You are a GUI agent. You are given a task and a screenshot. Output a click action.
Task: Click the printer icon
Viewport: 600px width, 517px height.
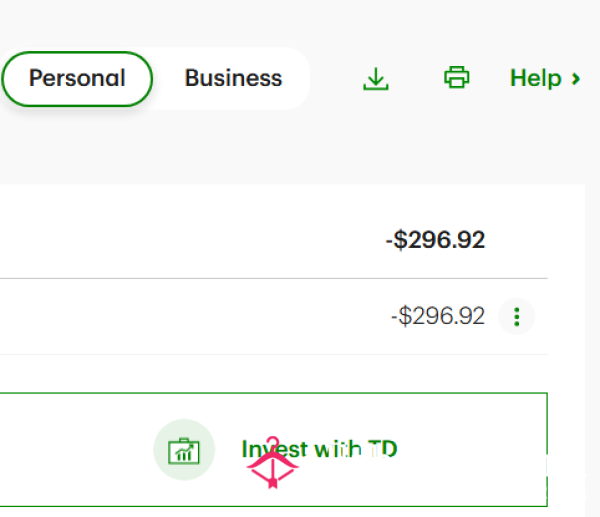click(457, 78)
